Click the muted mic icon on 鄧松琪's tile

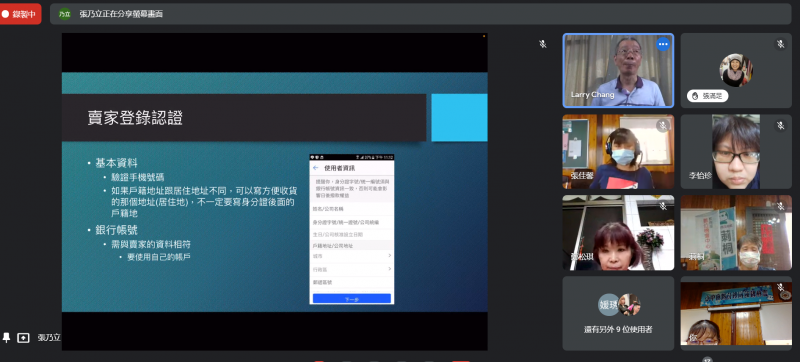pyautogui.click(x=663, y=206)
